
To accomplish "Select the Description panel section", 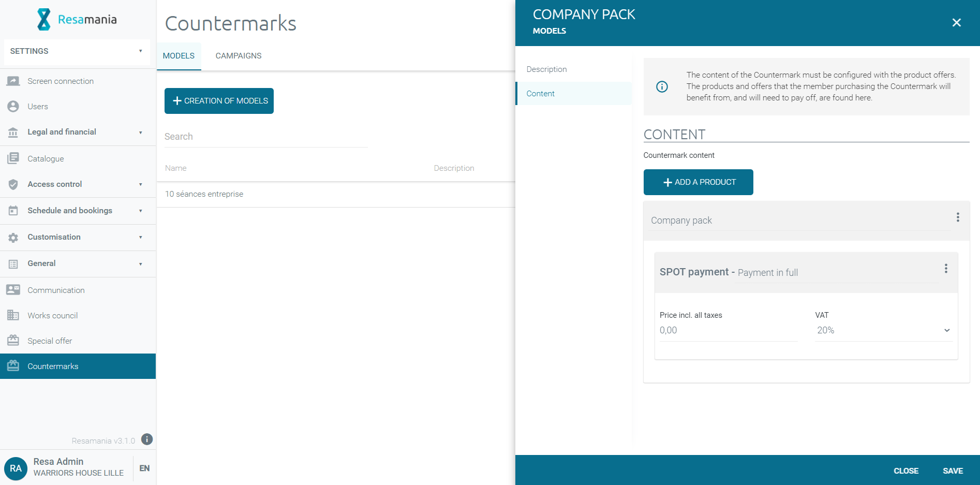I will point(546,69).
